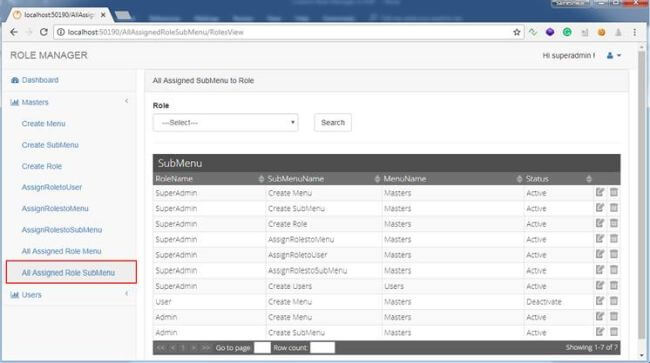Image resolution: width=650 pixels, height=363 pixels.
Task: Edit the Admin Create Menu row
Action: coord(599,317)
